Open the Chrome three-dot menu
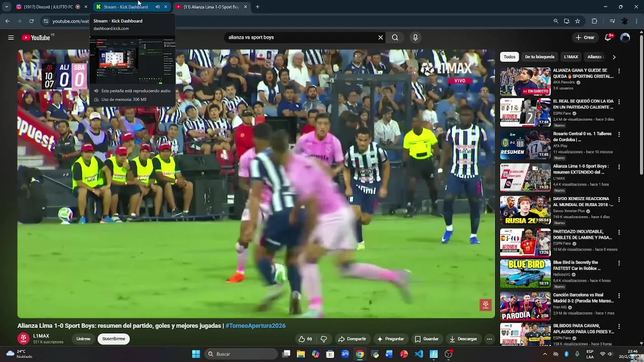 click(637, 21)
